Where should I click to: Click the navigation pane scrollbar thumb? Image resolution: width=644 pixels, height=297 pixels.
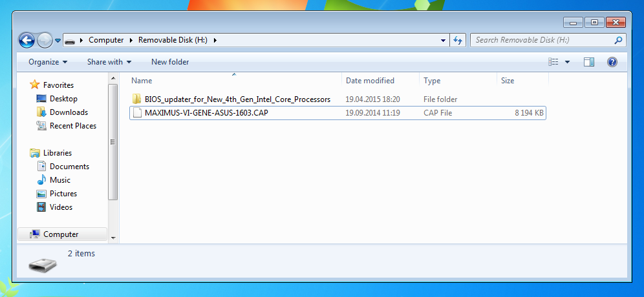click(113, 141)
